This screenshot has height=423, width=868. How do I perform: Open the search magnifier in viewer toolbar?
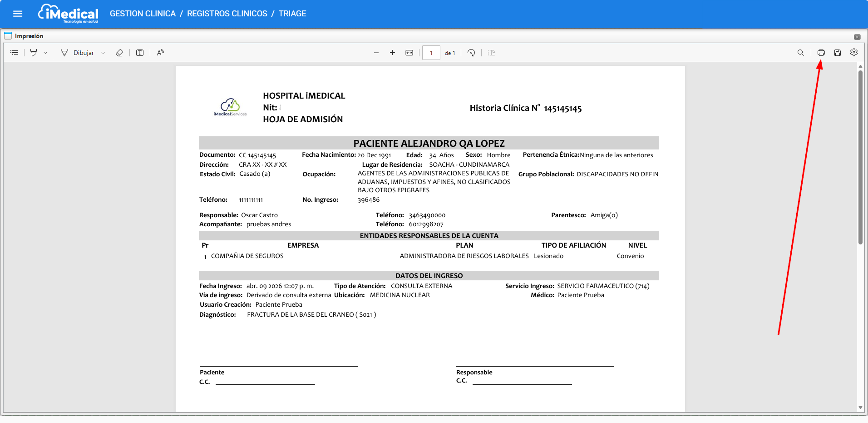(801, 53)
